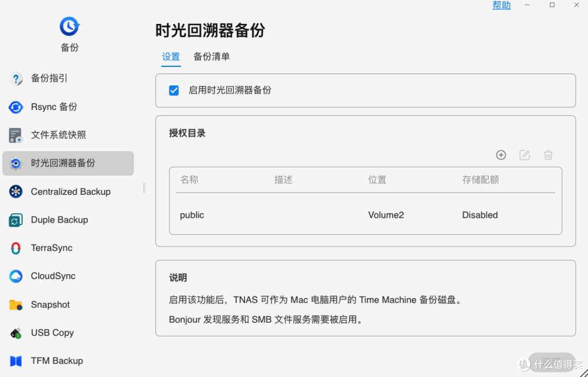Open the TerraSync icon
This screenshot has height=377, width=588.
[16, 248]
